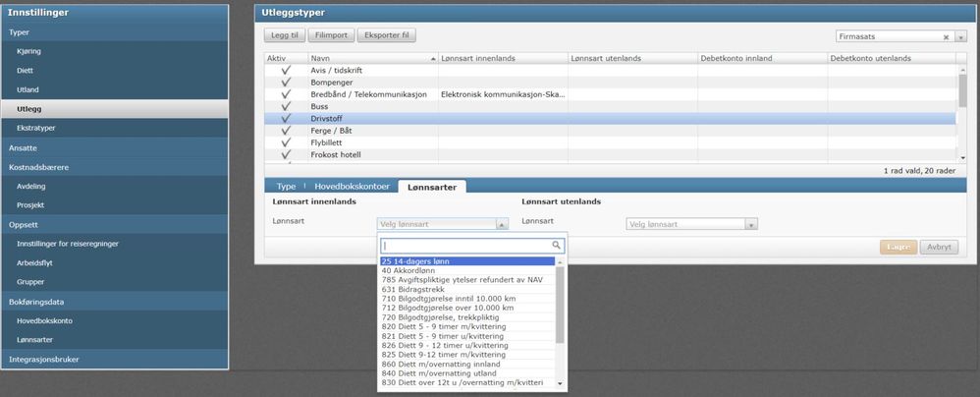Select option 40 Akkordlønn

(467, 270)
